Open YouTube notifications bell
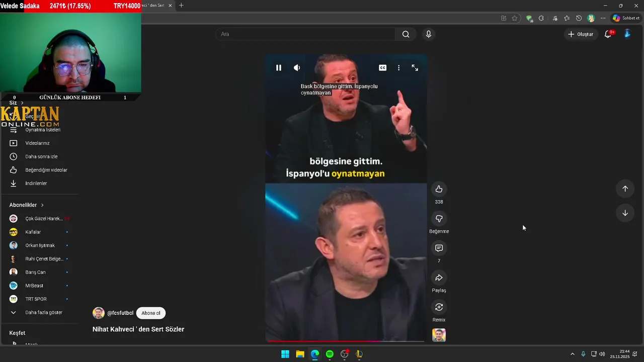Image resolution: width=644 pixels, height=362 pixels. 608,34
